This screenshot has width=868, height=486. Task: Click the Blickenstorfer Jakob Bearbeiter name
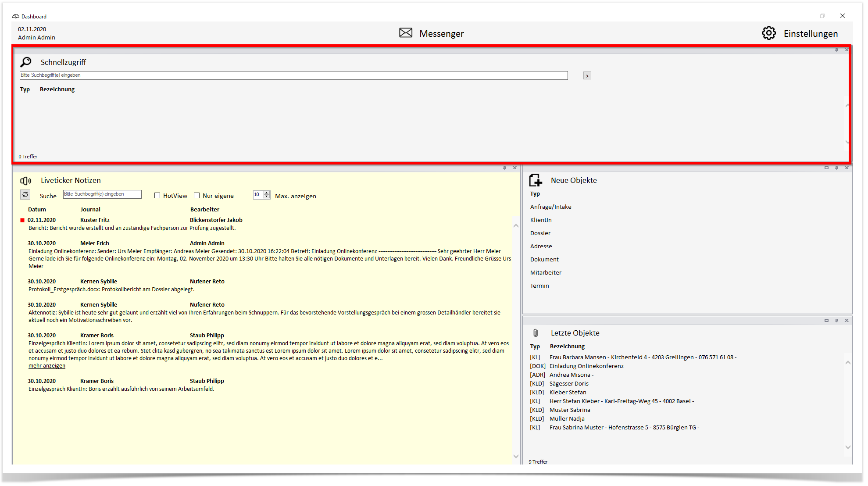tap(216, 220)
